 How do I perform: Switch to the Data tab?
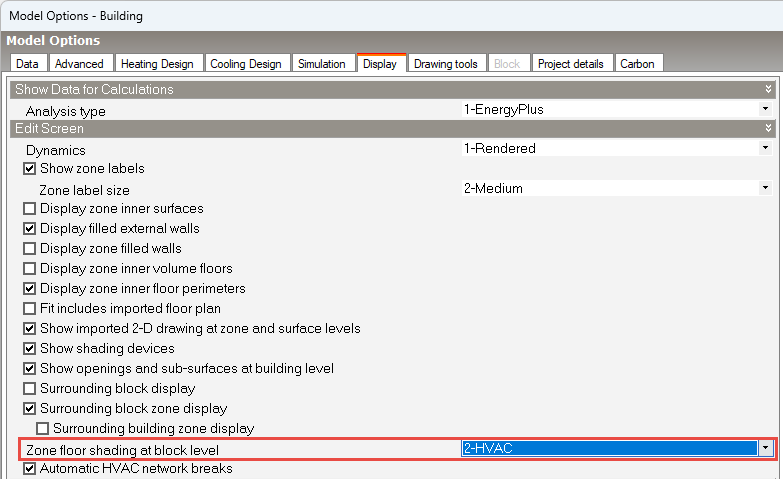(x=27, y=64)
